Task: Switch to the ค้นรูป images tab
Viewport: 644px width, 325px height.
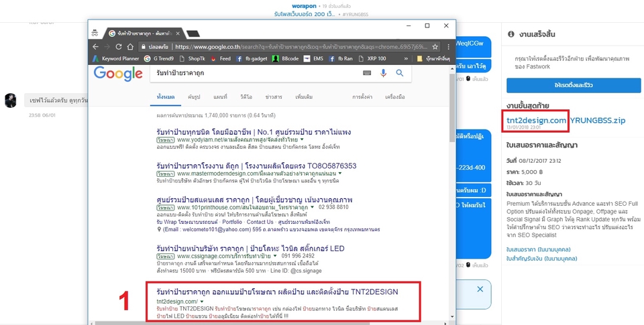Action: [194, 97]
